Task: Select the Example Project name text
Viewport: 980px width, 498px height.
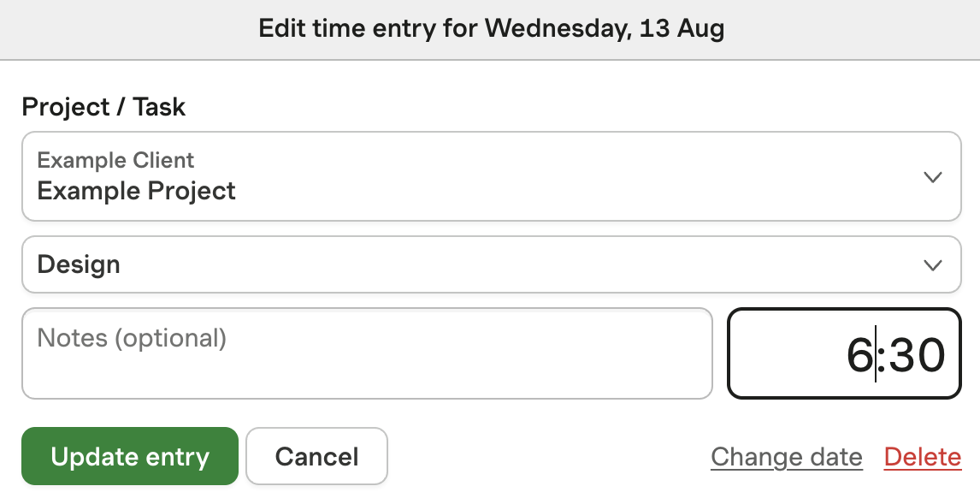Action: (x=136, y=190)
